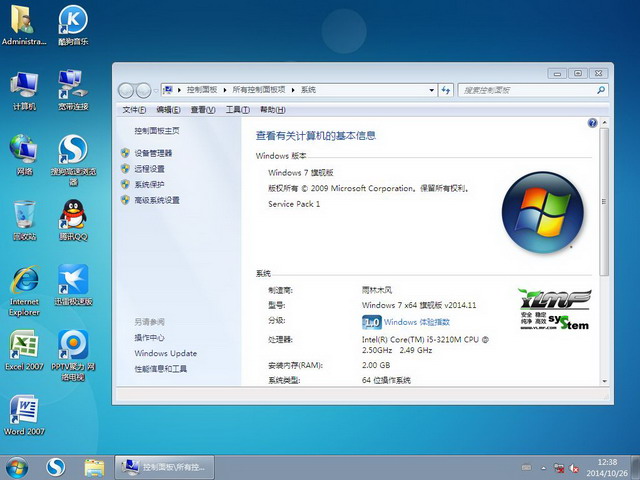The image size is (640, 480).
Task: Open 高级系统设置 link
Action: [157, 200]
